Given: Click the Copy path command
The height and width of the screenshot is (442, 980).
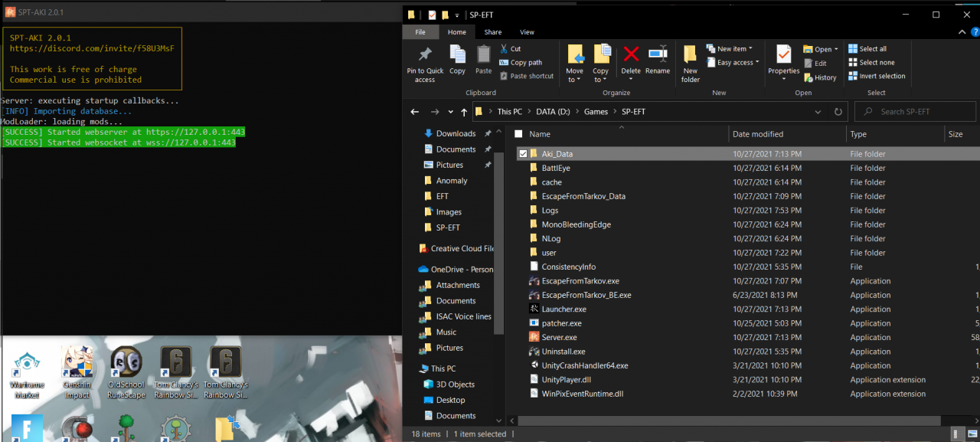Looking at the screenshot, I should pyautogui.click(x=520, y=63).
